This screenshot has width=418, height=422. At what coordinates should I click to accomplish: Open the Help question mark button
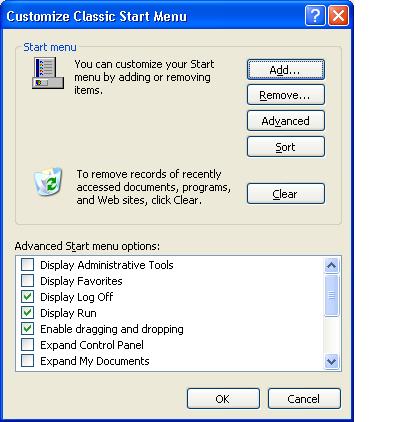(x=315, y=15)
